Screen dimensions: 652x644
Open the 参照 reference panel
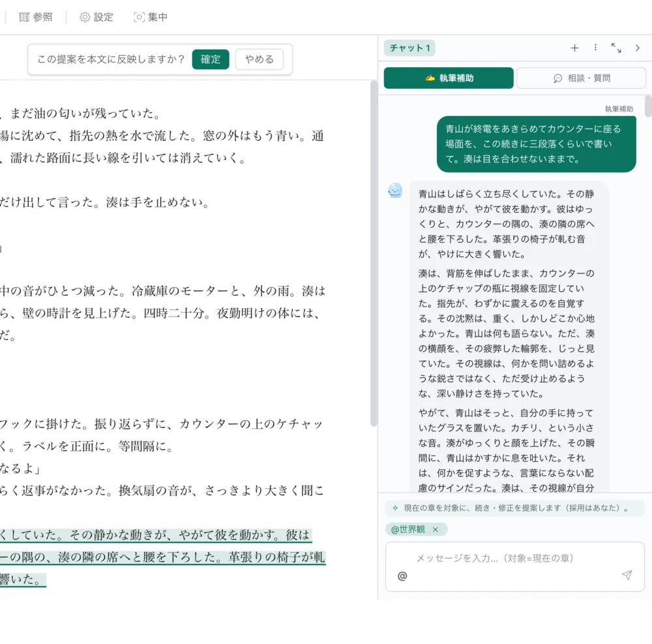(36, 17)
